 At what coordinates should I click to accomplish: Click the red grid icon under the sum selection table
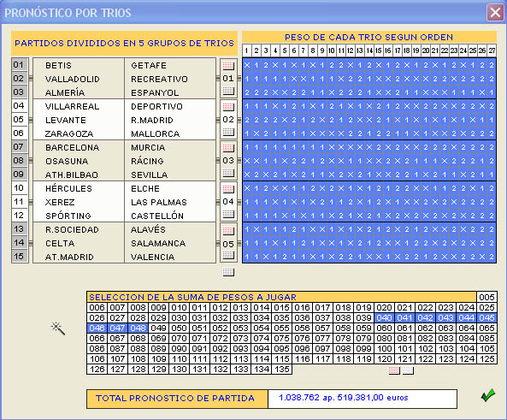(x=394, y=370)
